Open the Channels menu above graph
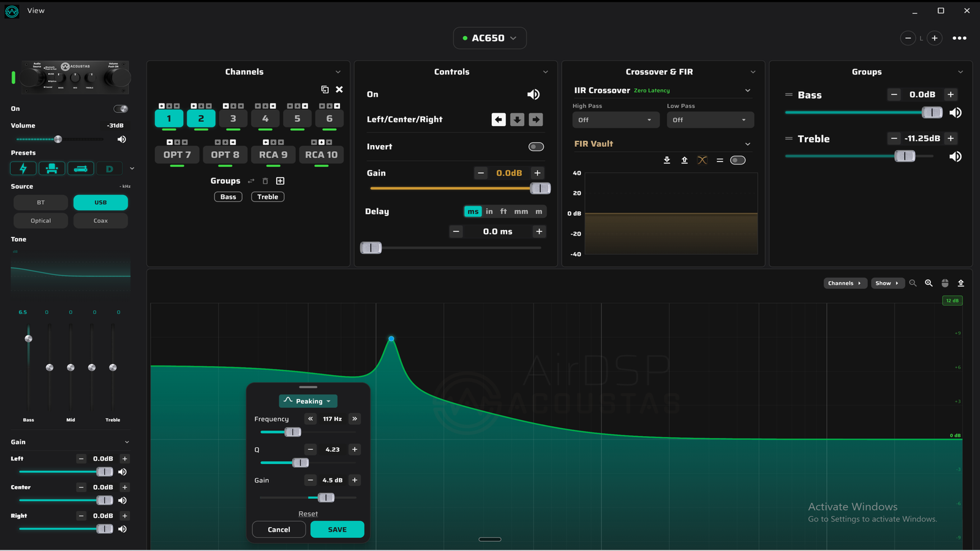 click(x=845, y=283)
